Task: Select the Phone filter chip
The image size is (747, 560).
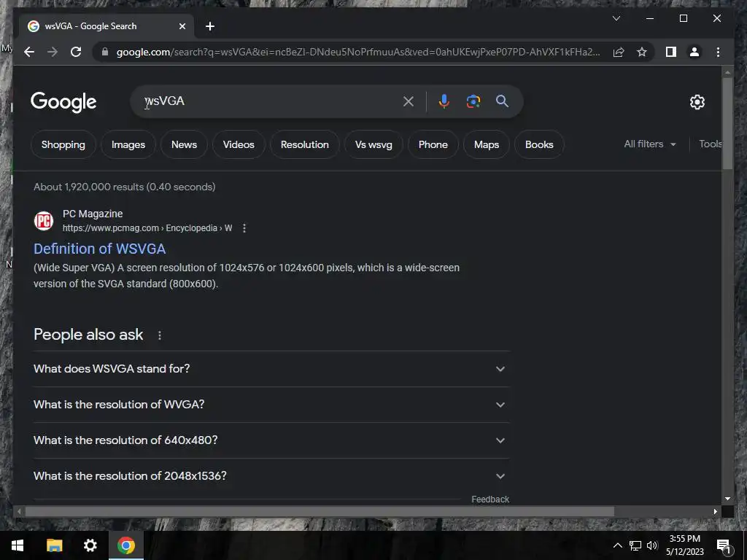Action: pyautogui.click(x=433, y=144)
